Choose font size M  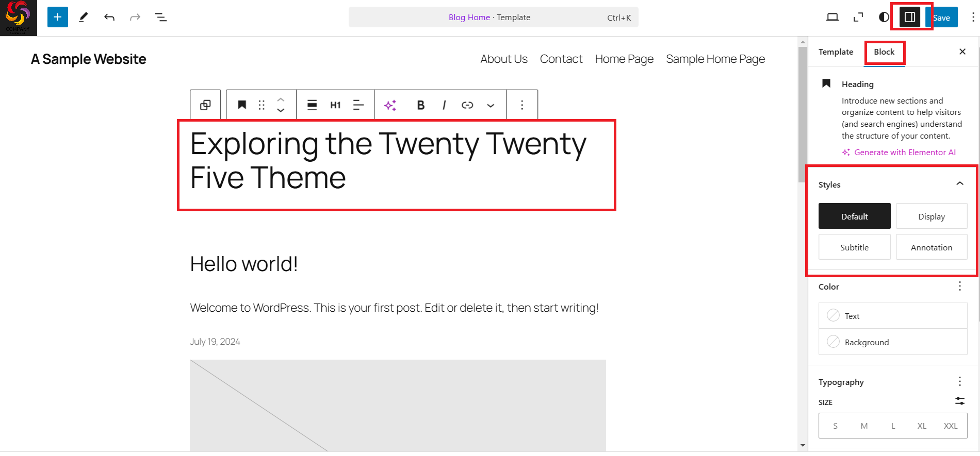coord(864,426)
